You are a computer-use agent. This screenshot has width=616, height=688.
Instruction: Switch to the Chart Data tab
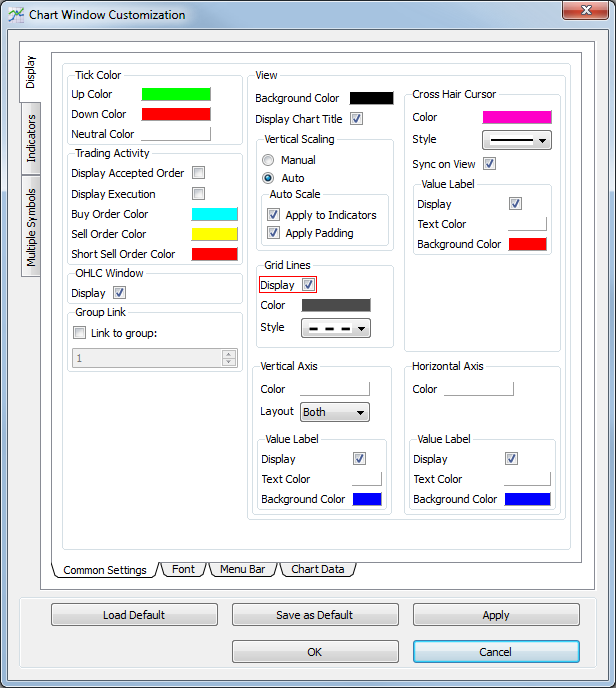(317, 569)
